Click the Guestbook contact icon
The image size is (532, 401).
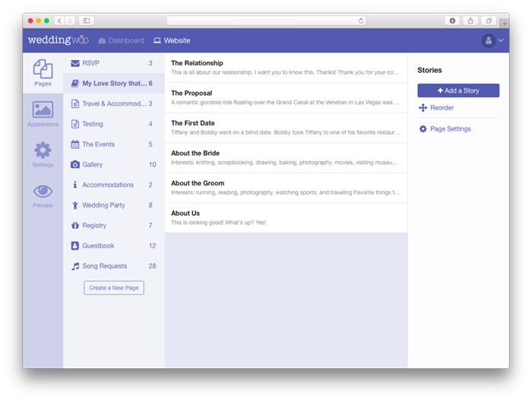pyautogui.click(x=75, y=246)
